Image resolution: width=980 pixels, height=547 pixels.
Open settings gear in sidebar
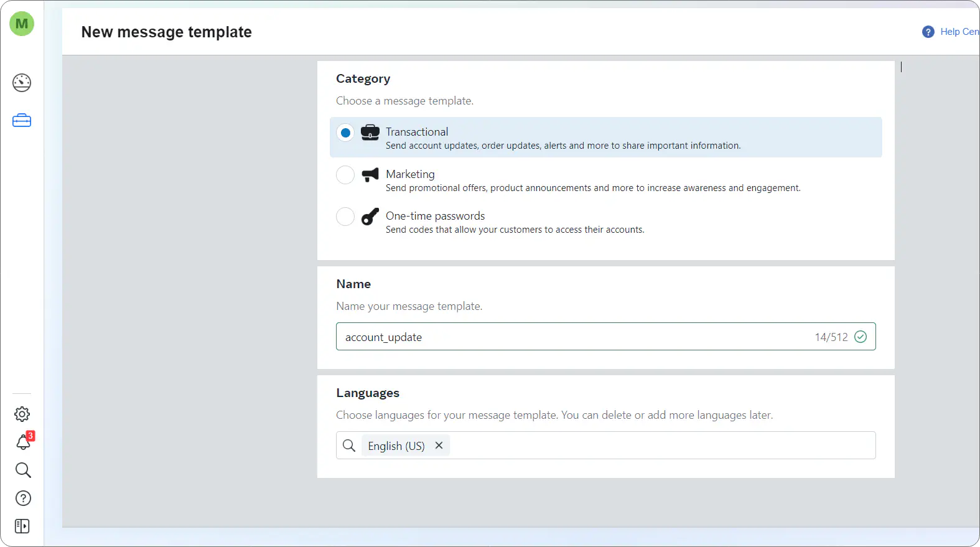[22, 414]
